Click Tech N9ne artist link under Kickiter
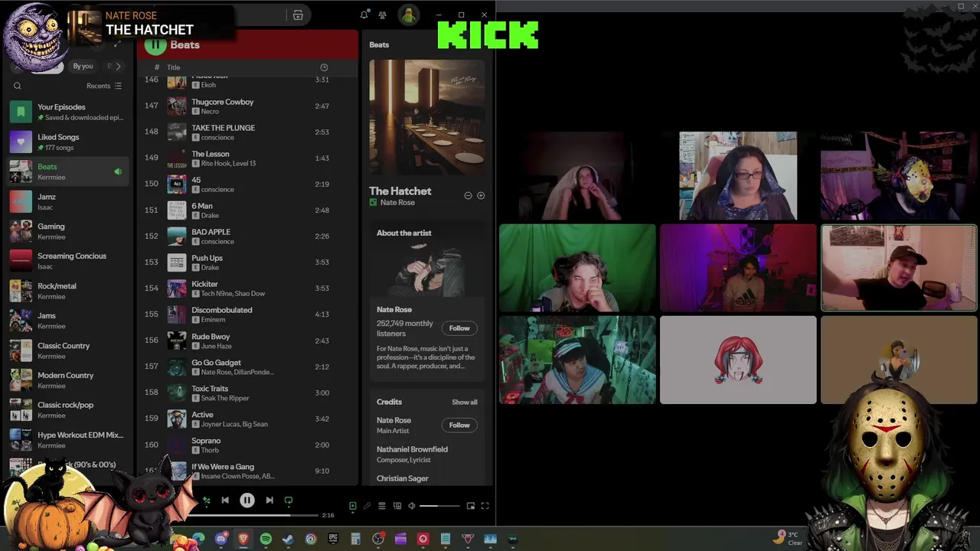Image resolution: width=980 pixels, height=551 pixels. point(216,294)
